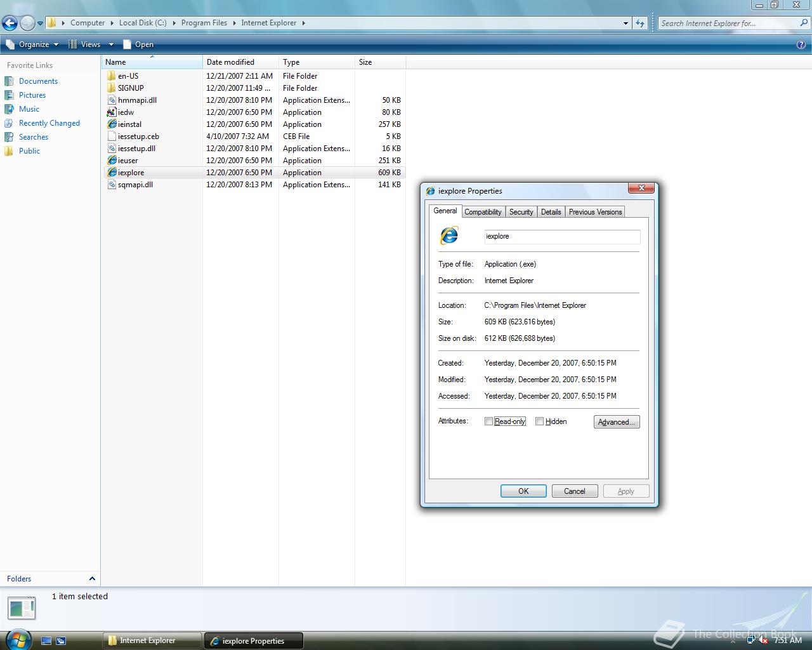
Task: Switch to the Details tab
Action: pyautogui.click(x=551, y=212)
